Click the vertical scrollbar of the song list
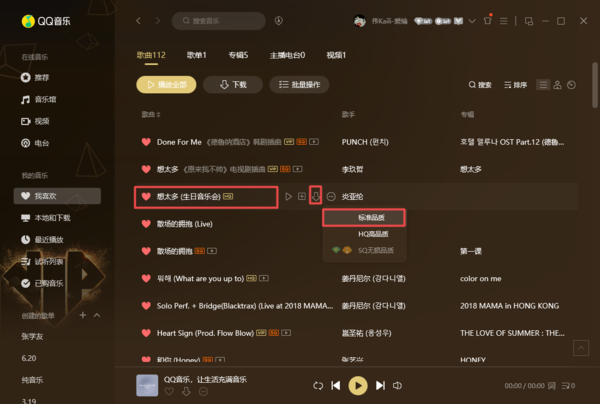The height and width of the screenshot is (404, 600). tap(595, 85)
